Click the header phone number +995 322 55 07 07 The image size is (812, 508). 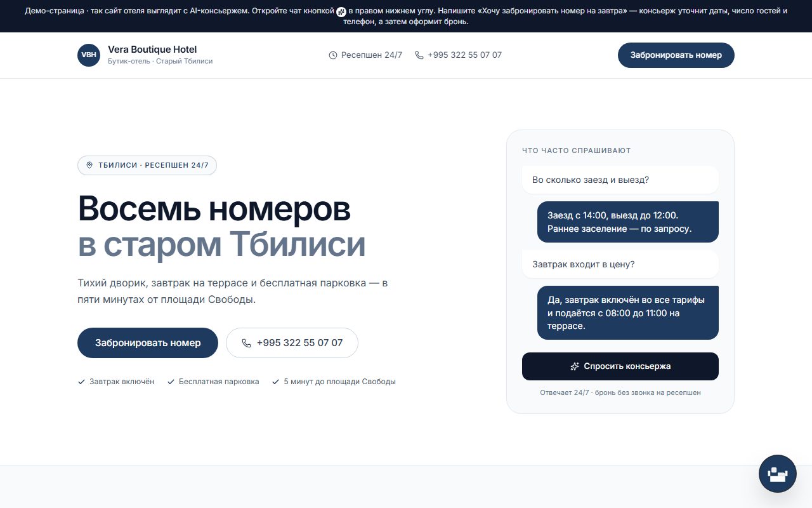tap(464, 55)
